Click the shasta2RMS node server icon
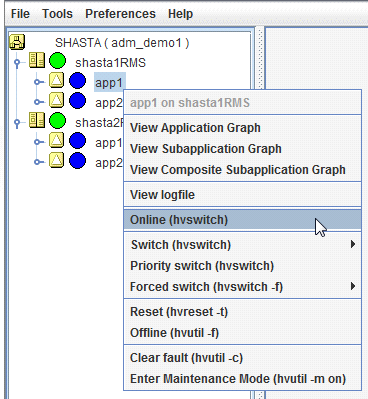 pyautogui.click(x=37, y=120)
